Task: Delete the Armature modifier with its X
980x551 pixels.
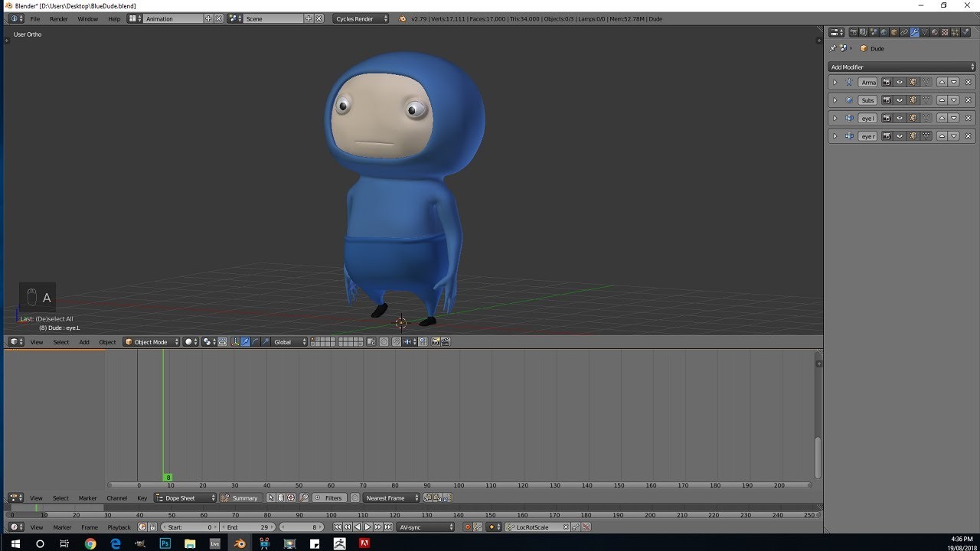Action: tap(968, 82)
